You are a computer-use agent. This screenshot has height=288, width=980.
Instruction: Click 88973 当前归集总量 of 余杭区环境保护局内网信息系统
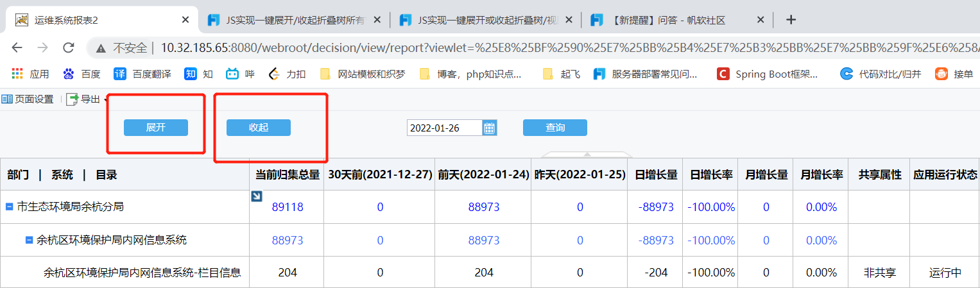pos(288,240)
